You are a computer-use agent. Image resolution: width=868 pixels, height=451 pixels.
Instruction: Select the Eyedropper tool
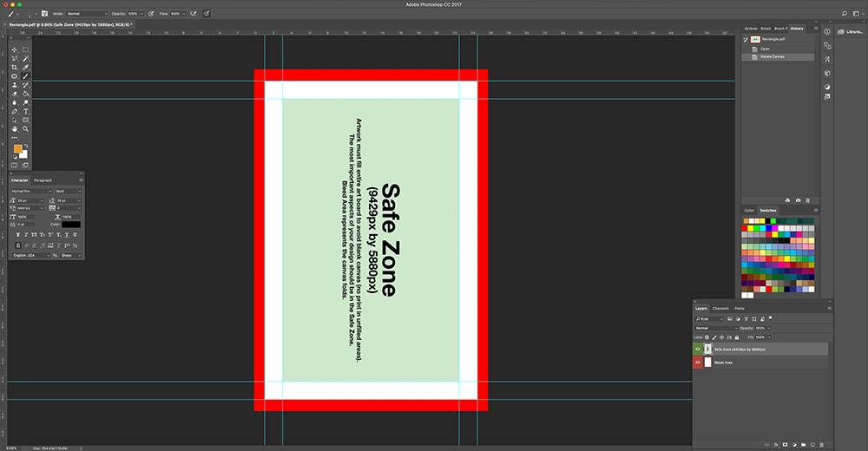coord(26,67)
